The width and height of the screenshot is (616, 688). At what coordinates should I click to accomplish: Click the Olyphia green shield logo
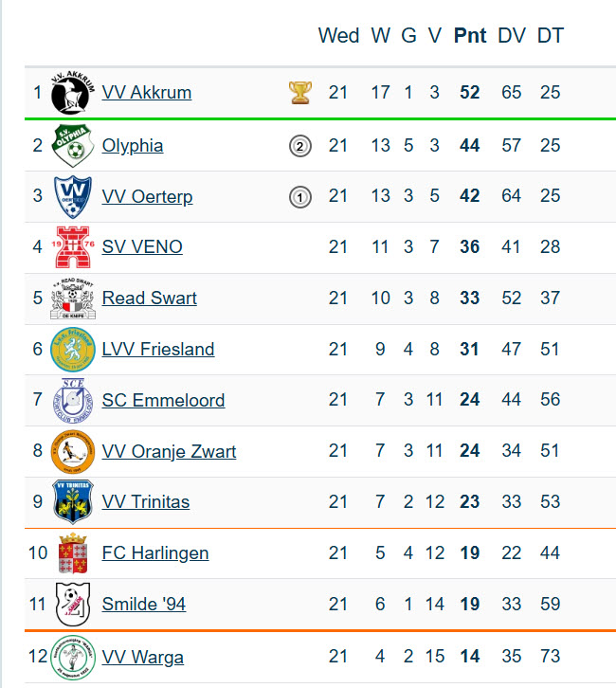click(73, 146)
